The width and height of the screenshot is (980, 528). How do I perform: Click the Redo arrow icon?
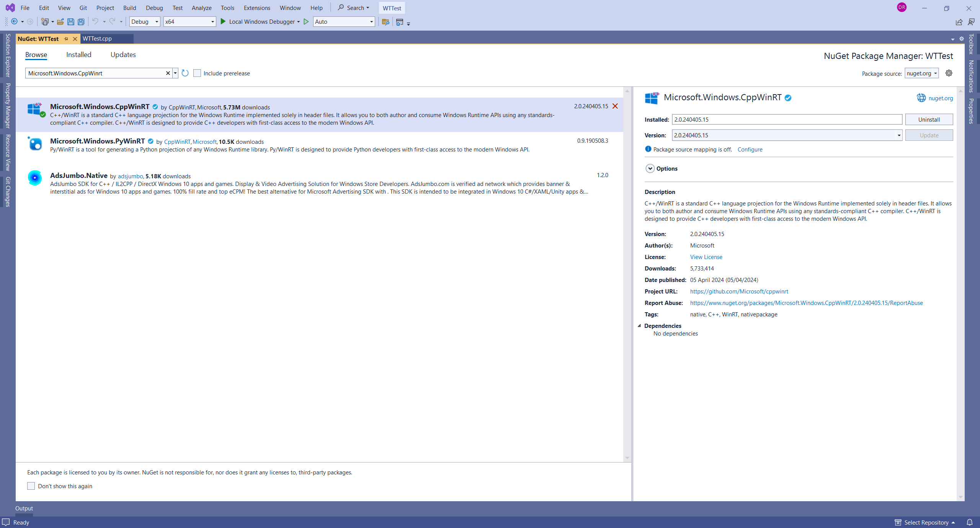tap(112, 21)
